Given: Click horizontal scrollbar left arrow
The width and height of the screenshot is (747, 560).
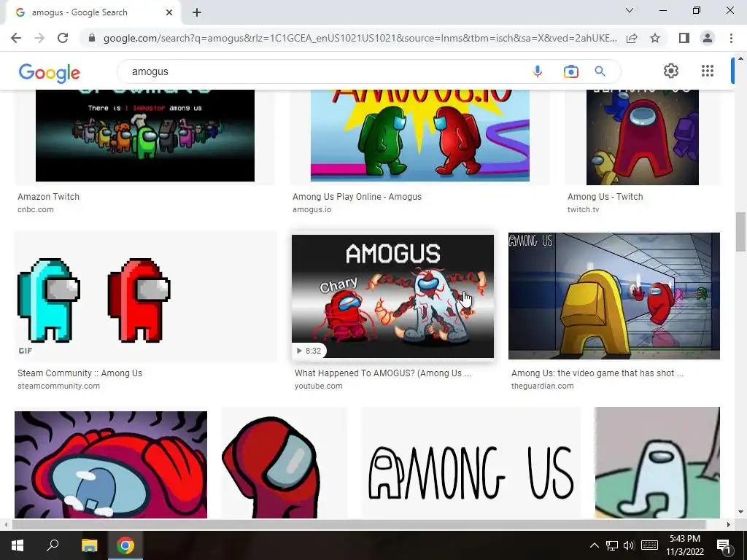Looking at the screenshot, I should [6, 525].
